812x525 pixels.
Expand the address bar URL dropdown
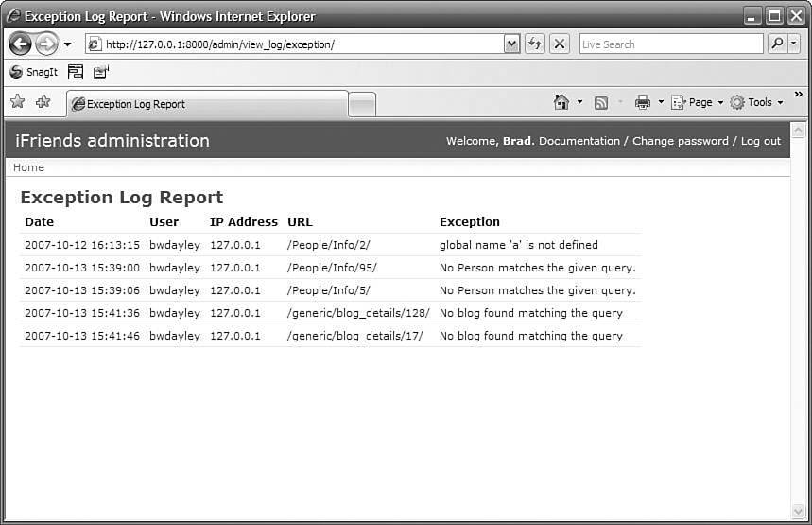[512, 44]
